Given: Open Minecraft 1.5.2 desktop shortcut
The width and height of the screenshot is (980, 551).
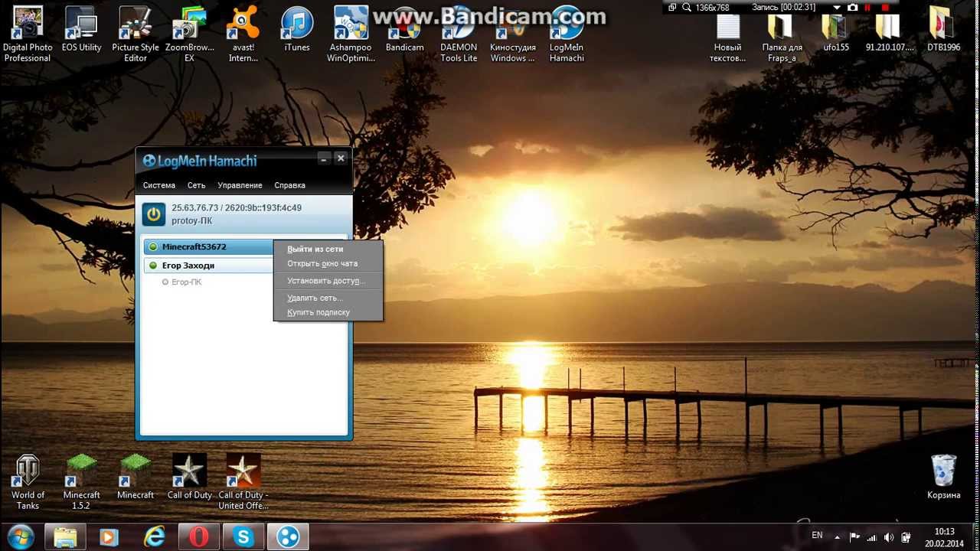Looking at the screenshot, I should click(81, 482).
